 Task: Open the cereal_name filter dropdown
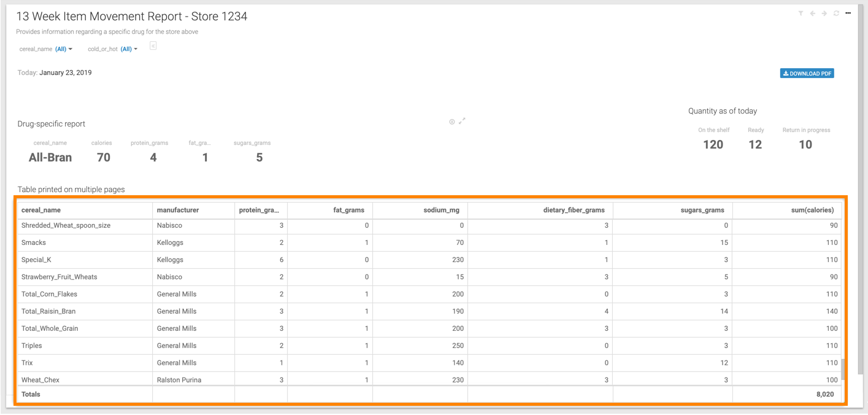(63, 49)
